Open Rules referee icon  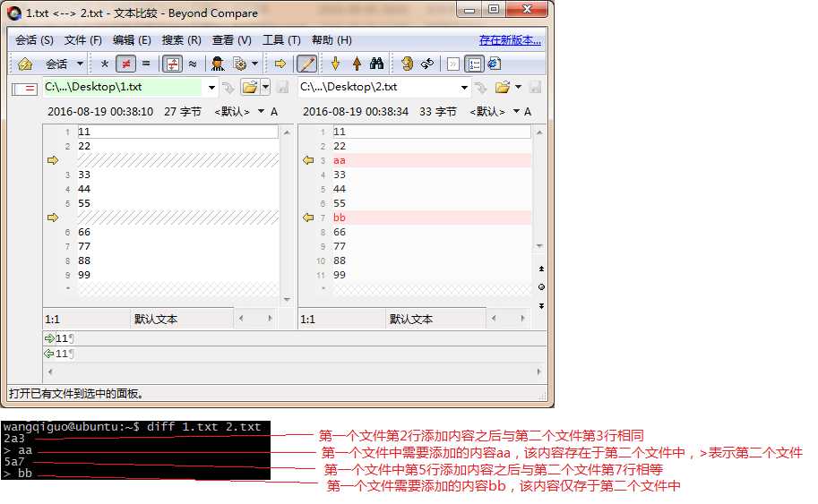pyautogui.click(x=218, y=64)
